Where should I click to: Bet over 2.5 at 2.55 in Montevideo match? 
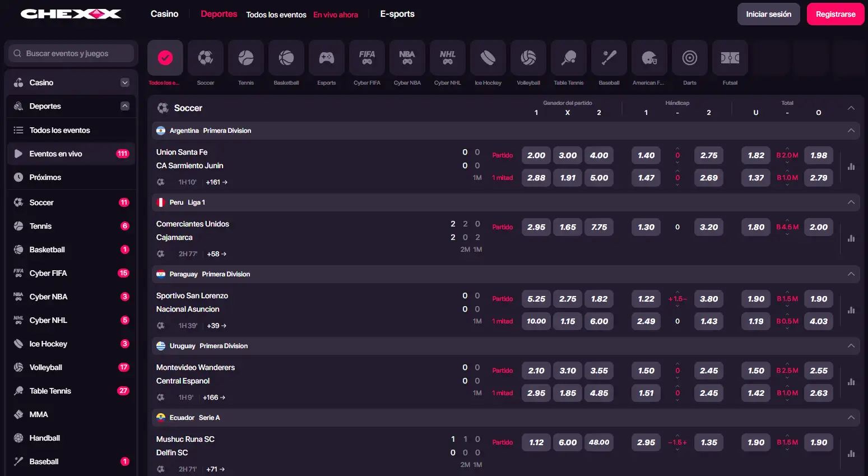point(819,371)
